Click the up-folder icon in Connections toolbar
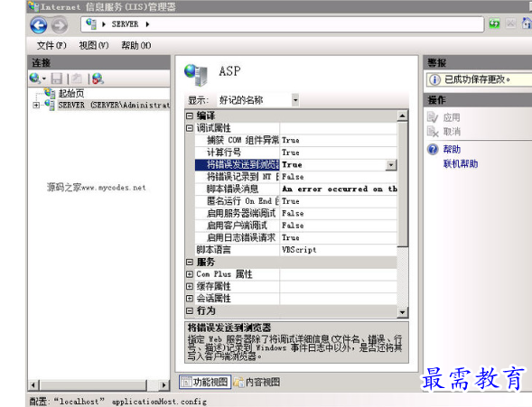 (77, 79)
